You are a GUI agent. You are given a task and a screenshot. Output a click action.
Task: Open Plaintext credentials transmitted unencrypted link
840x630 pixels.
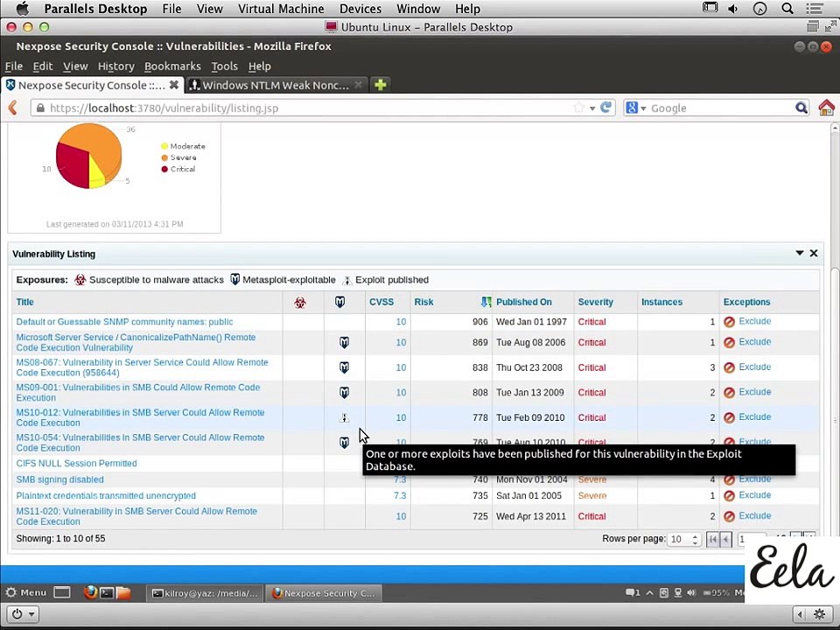coord(106,495)
